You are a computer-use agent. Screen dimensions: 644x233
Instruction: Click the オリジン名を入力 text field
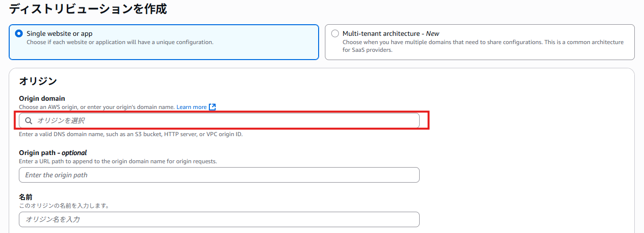pos(219,219)
